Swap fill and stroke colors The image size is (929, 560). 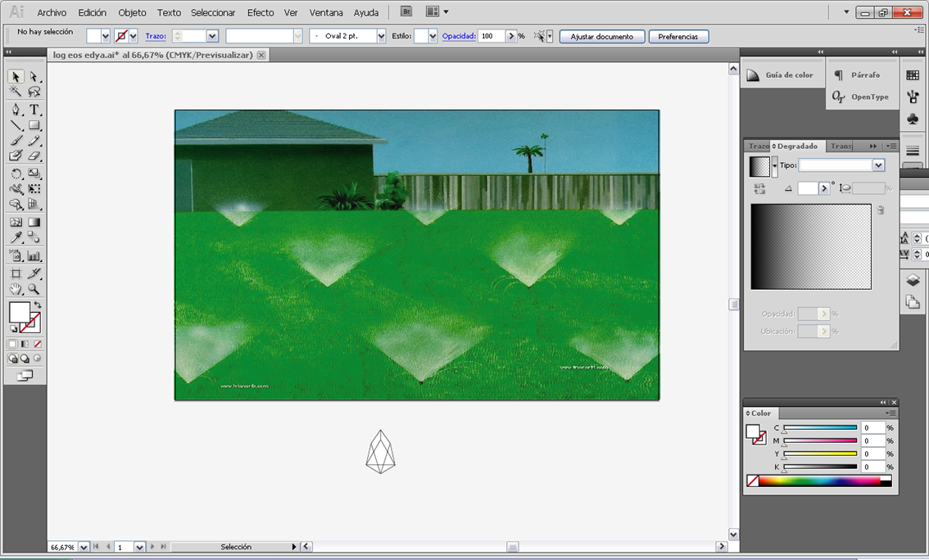37,305
